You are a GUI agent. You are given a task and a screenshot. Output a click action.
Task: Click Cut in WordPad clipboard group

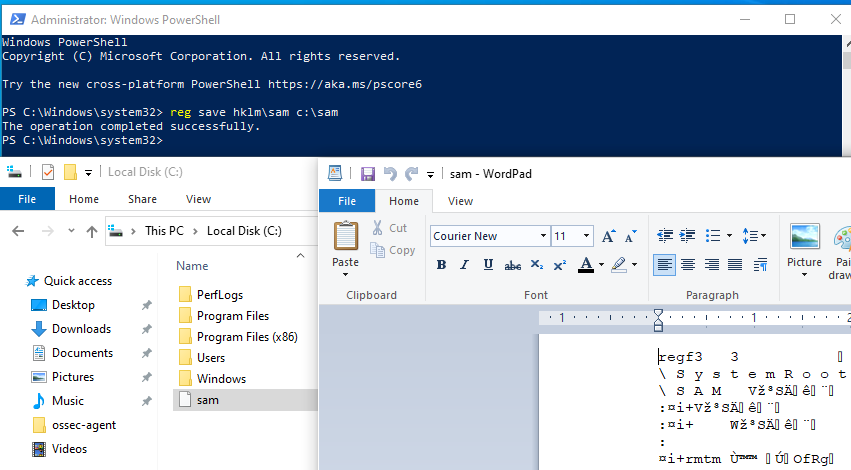coord(390,228)
